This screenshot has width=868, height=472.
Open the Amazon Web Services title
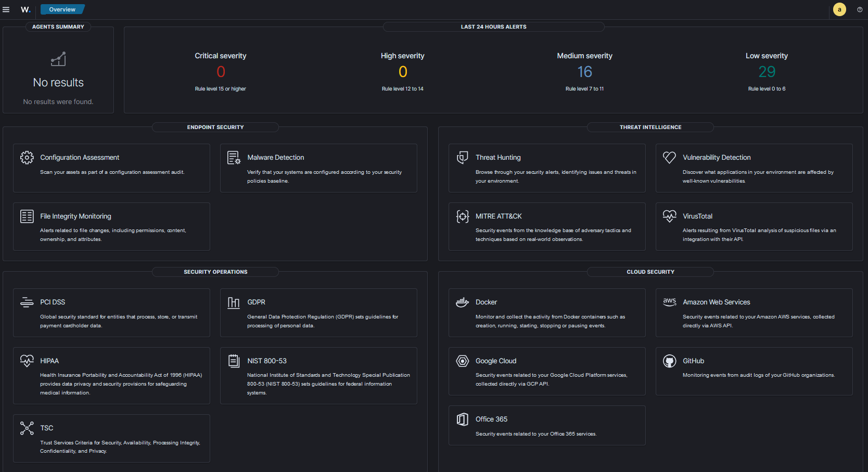(x=717, y=302)
